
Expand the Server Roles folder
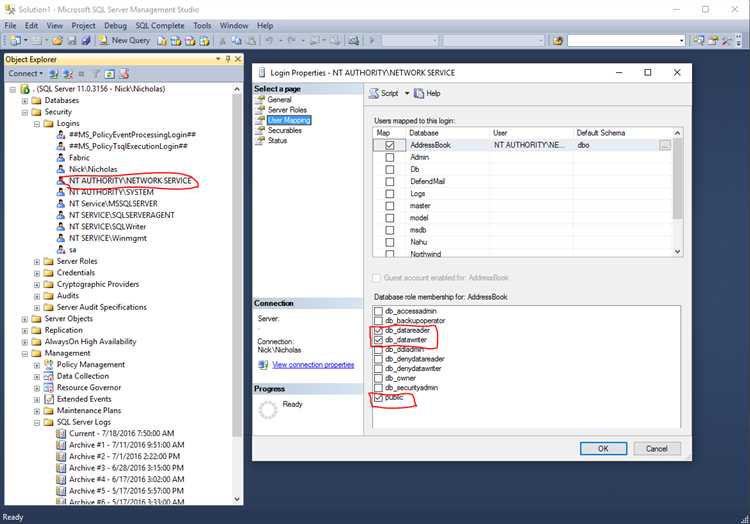click(37, 262)
